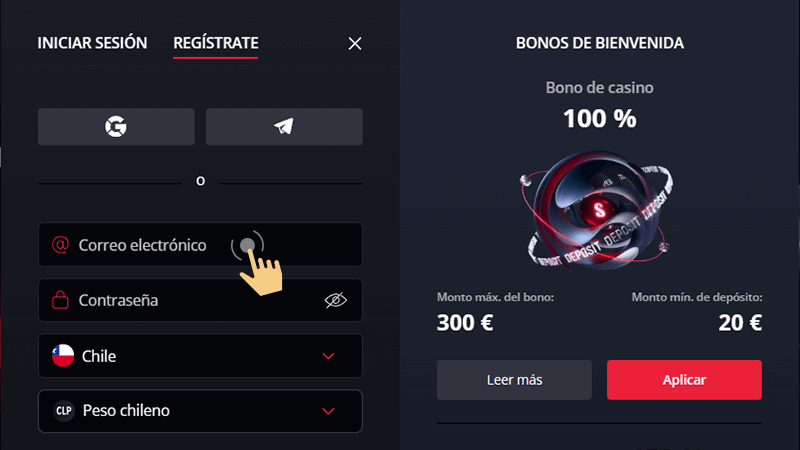Expand the Peso chileno currency dropdown arrow

pyautogui.click(x=328, y=410)
